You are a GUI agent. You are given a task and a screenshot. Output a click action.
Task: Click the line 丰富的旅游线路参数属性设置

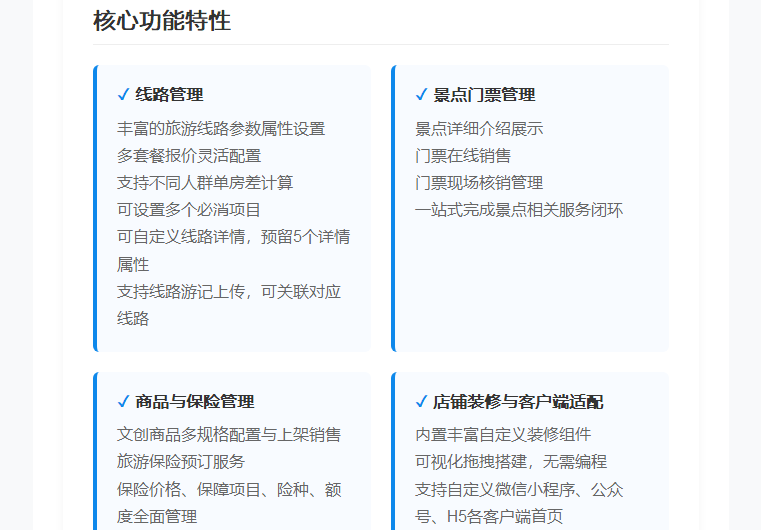click(x=221, y=129)
